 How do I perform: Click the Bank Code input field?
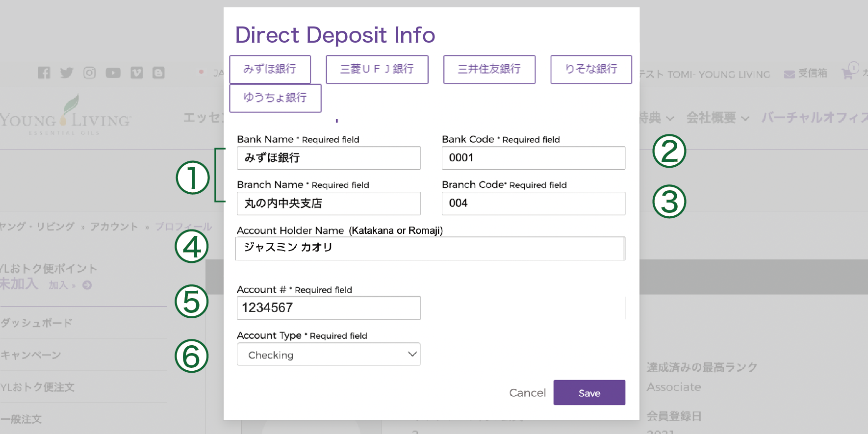(533, 158)
